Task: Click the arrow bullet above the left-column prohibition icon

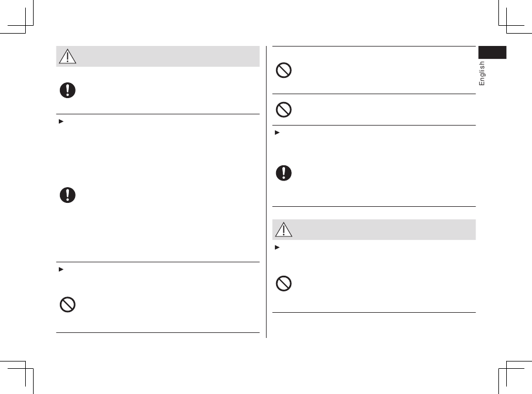Action: pyautogui.click(x=61, y=270)
